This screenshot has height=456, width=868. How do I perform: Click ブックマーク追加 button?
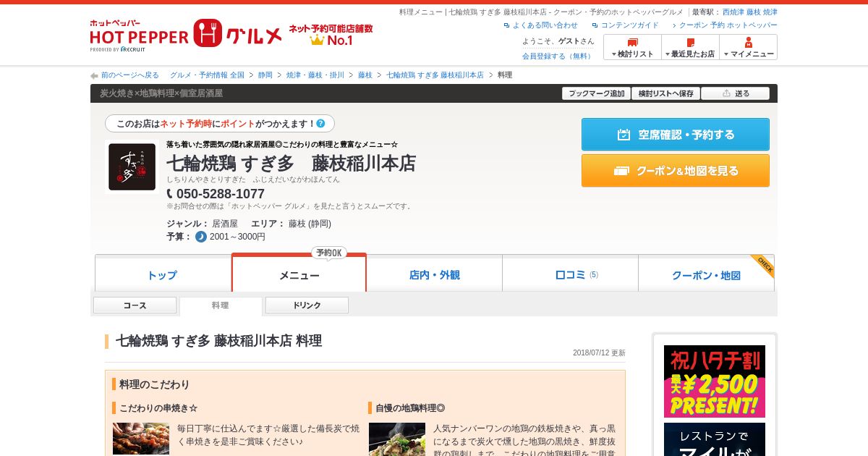596,93
